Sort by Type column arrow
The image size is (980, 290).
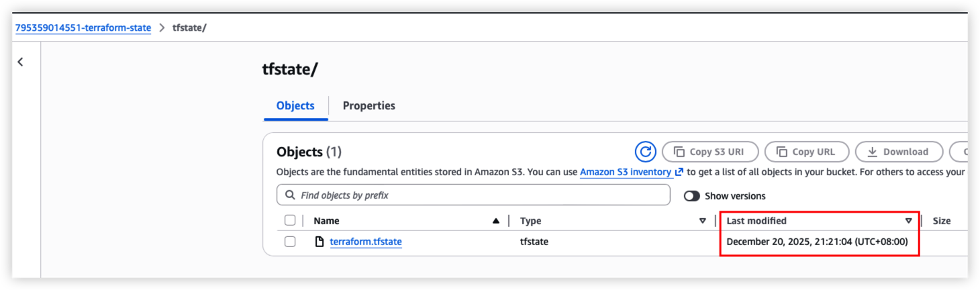(x=703, y=221)
